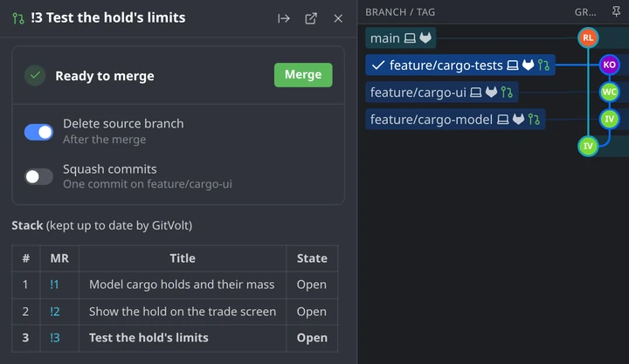Click the local computer icon on main branch

click(x=410, y=38)
